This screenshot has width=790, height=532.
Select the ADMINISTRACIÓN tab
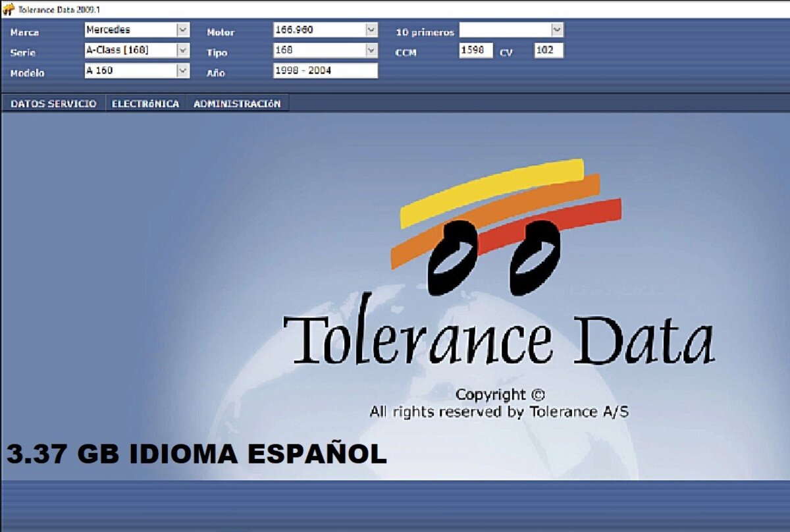(236, 103)
